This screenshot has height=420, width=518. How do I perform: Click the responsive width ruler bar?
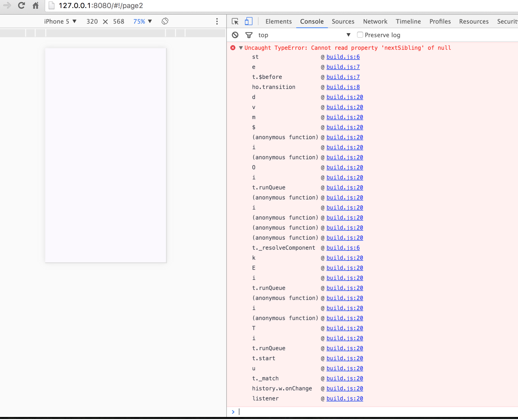(106, 33)
